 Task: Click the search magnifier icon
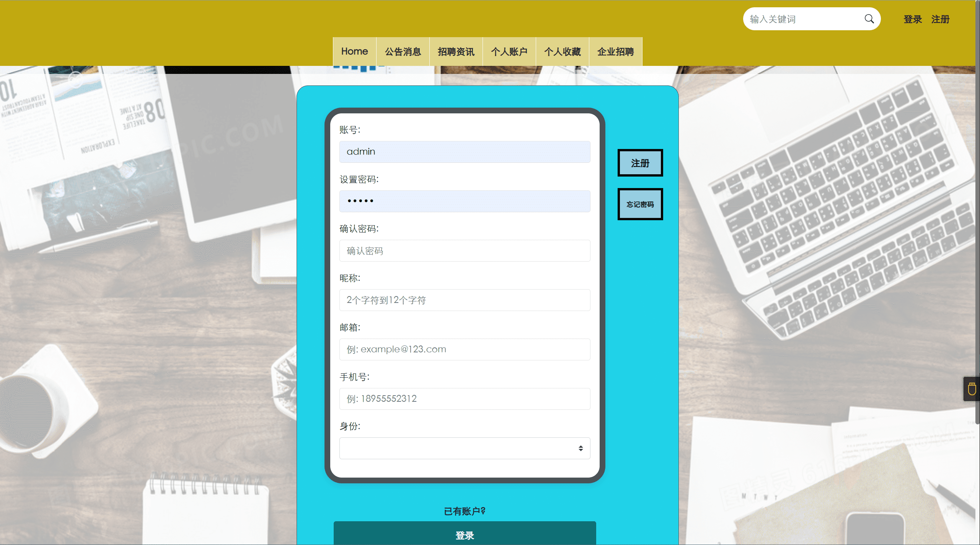[869, 19]
